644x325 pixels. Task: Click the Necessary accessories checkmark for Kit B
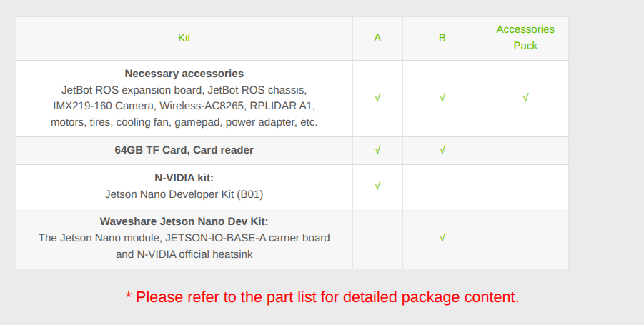click(442, 98)
